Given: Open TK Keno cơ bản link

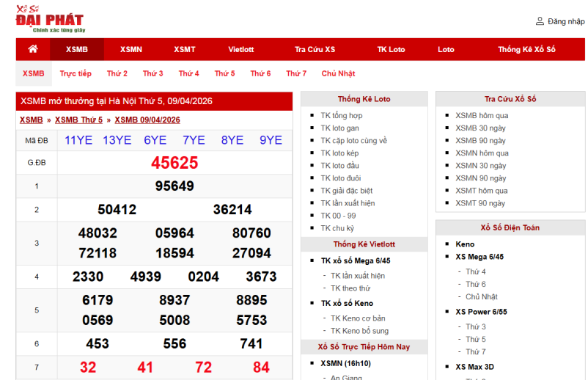Looking at the screenshot, I should pyautogui.click(x=358, y=318).
